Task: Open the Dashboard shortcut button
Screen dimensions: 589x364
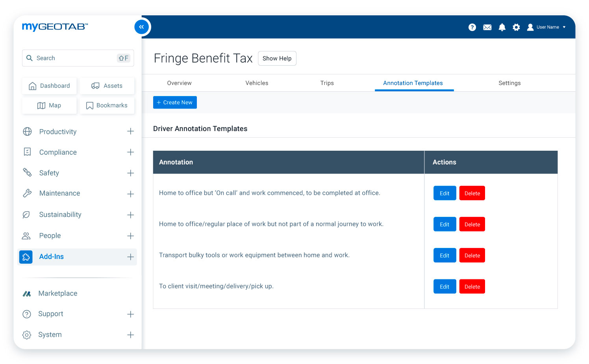Action: pos(49,86)
